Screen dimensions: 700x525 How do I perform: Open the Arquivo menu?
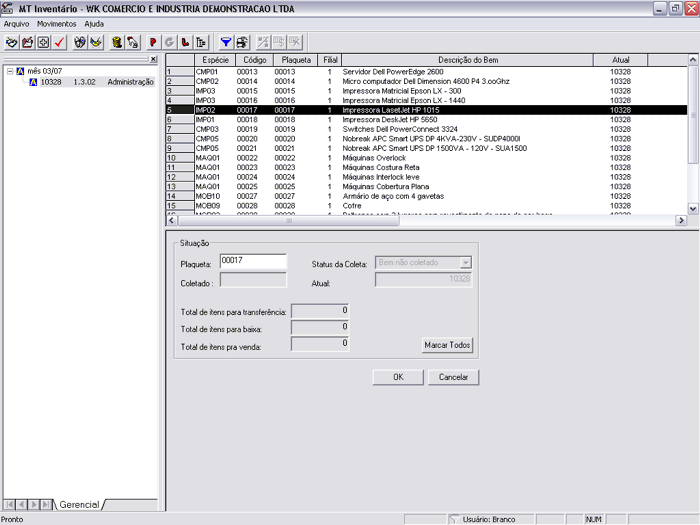tap(16, 23)
